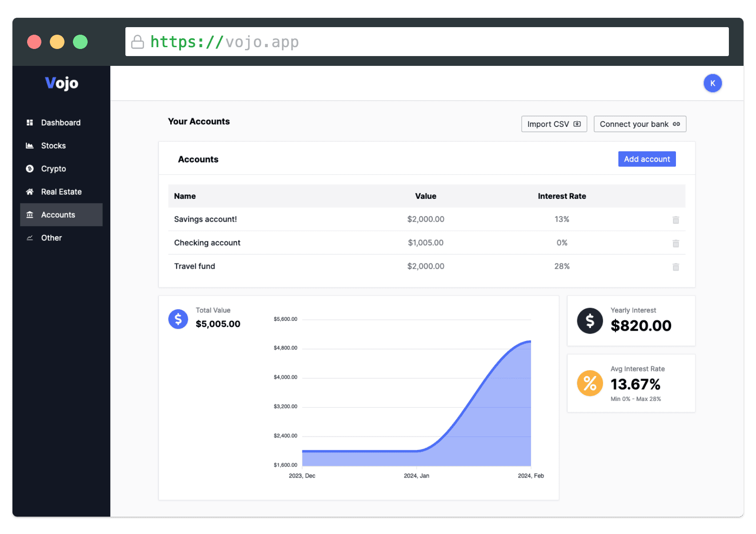The height and width of the screenshot is (534, 756).
Task: Focus the browser URL address field
Action: 427,42
